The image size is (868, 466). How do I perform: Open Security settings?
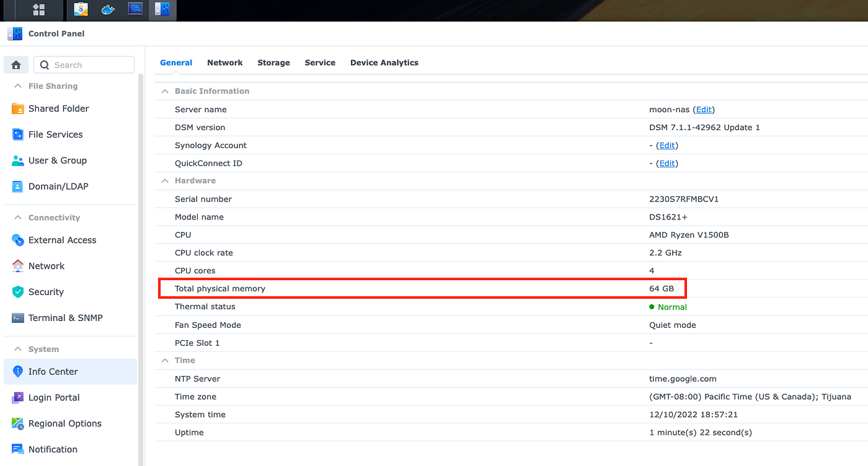pos(70,292)
